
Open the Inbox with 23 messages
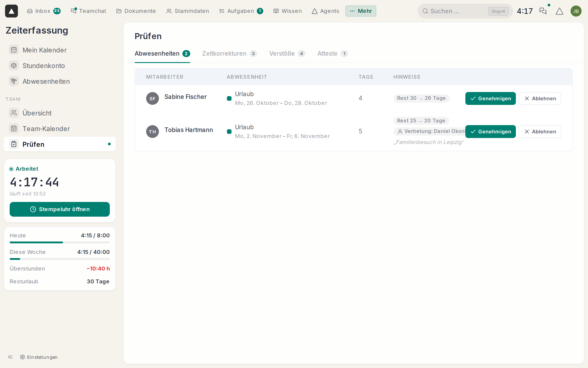point(44,11)
